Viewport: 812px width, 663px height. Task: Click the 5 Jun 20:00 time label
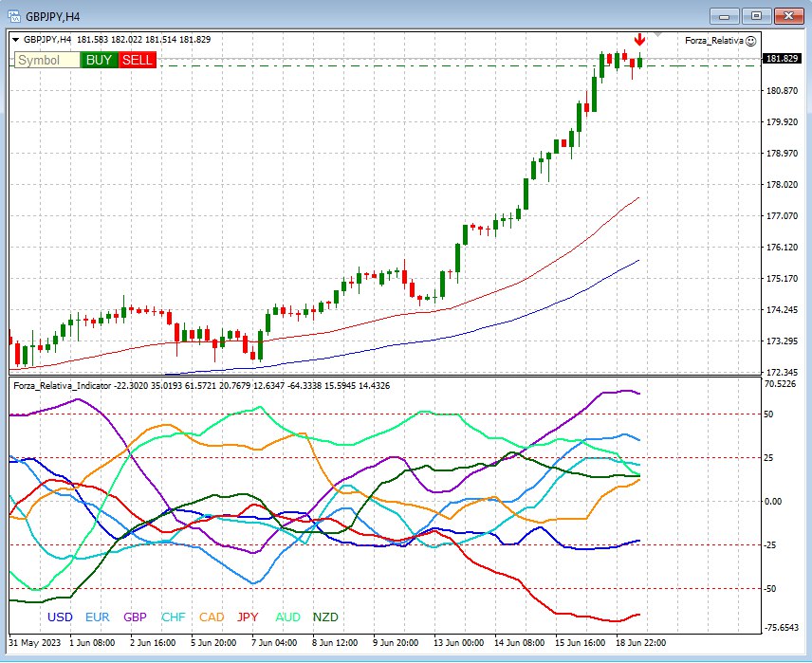click(213, 643)
